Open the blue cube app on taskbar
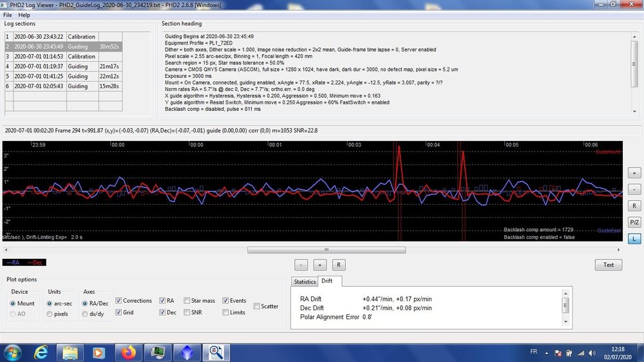 click(x=187, y=352)
